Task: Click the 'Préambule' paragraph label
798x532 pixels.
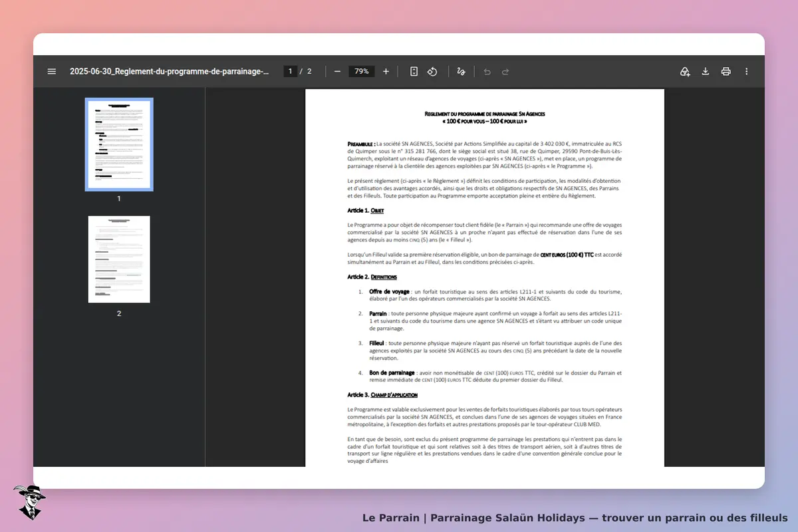Action: click(361, 144)
